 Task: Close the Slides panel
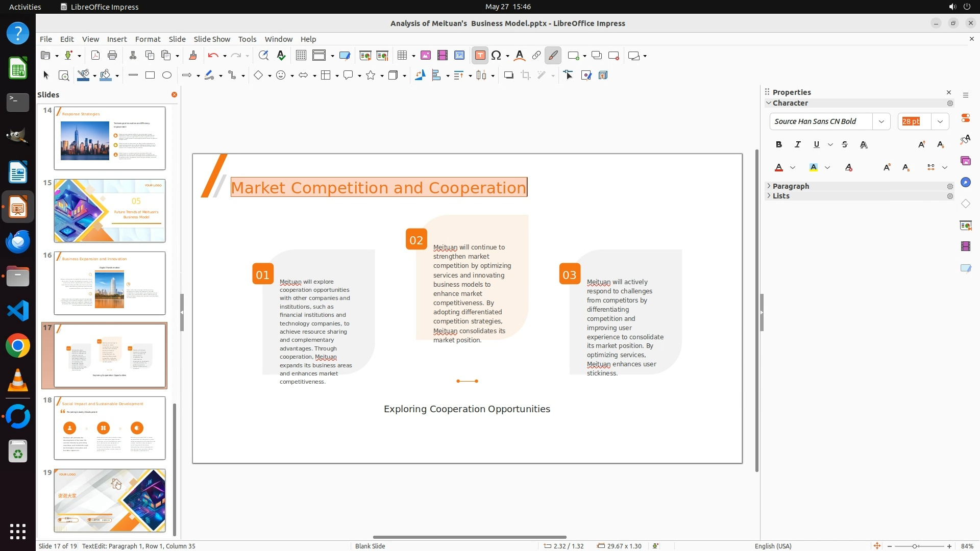(x=174, y=95)
